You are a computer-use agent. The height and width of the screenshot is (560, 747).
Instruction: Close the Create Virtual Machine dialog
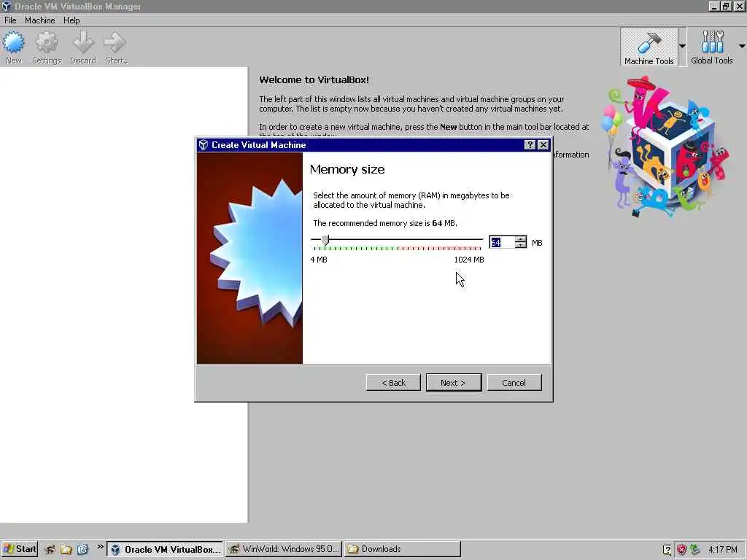coord(543,145)
